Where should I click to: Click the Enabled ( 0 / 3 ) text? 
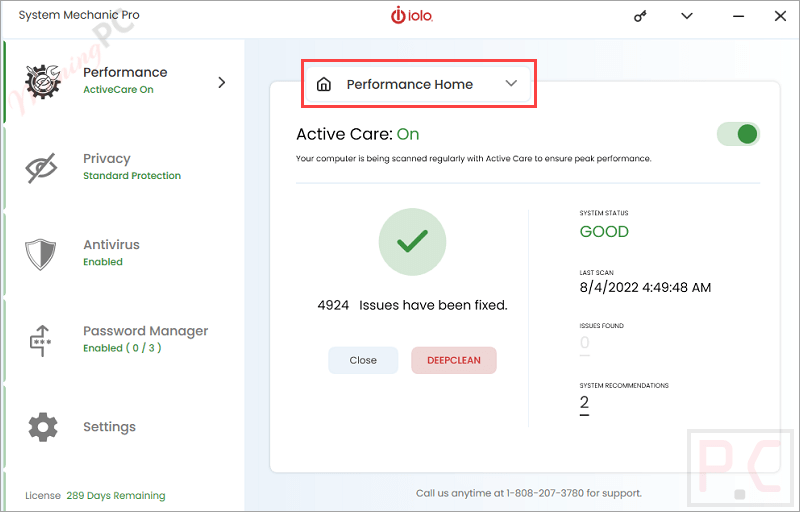tap(122, 348)
